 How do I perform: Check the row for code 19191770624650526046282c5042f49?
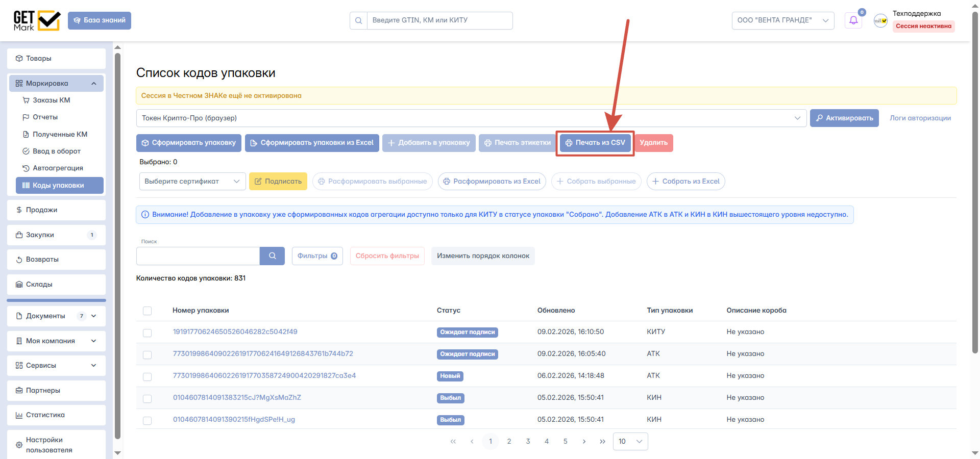pos(148,333)
